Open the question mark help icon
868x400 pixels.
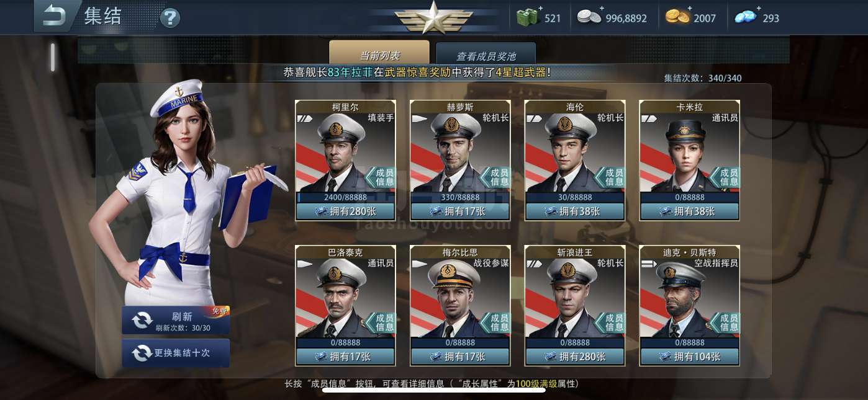click(170, 18)
